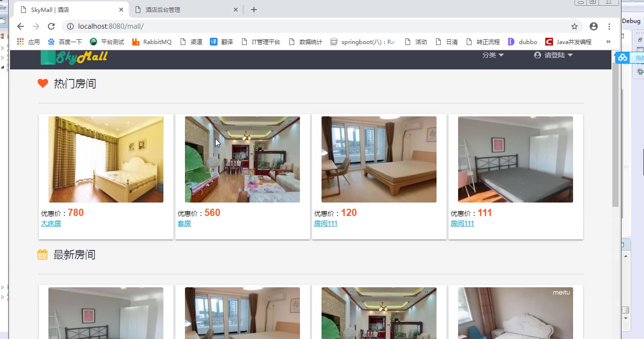The width and height of the screenshot is (644, 339).
Task: Show more bookmarks via double chevron
Action: point(609,42)
